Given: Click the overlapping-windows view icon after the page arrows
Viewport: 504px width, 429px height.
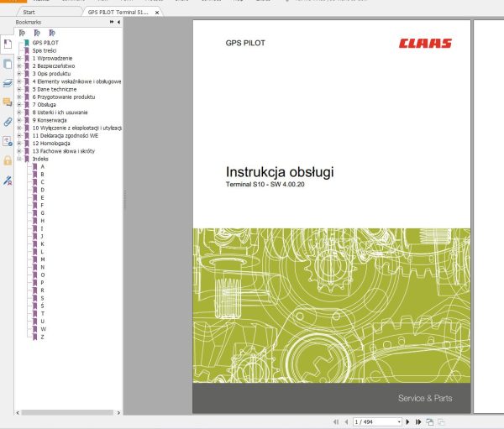Looking at the screenshot, I should (430, 421).
